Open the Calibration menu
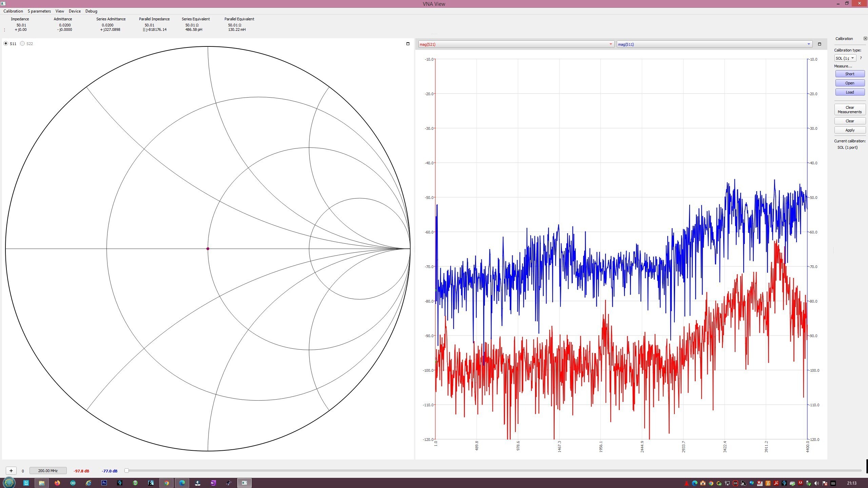The image size is (868, 488). (x=13, y=11)
